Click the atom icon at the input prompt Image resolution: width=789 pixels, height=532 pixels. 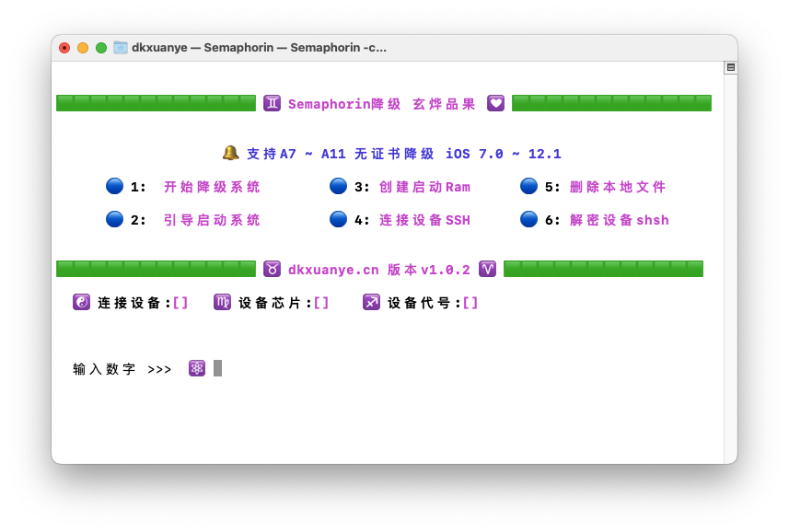[x=197, y=368]
